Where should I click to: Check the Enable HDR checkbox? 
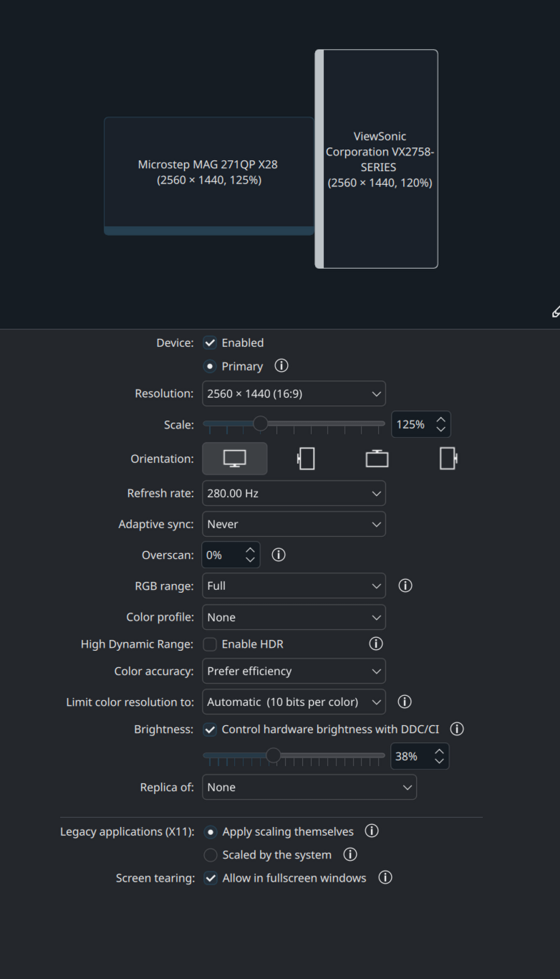[210, 644]
